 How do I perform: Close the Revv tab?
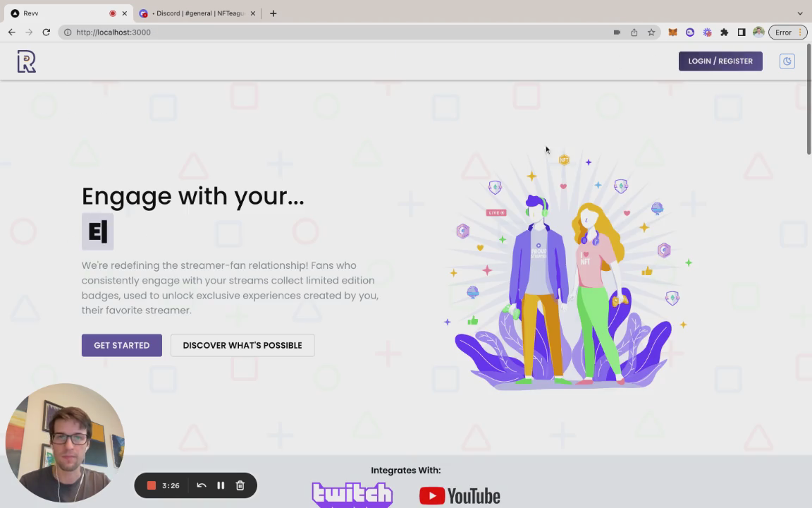[x=124, y=13]
